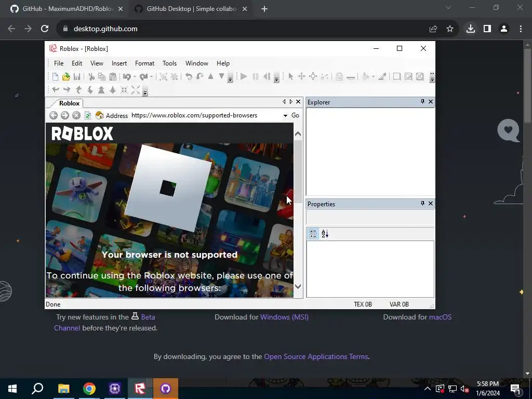Click the Home icon beside Address

[99, 115]
